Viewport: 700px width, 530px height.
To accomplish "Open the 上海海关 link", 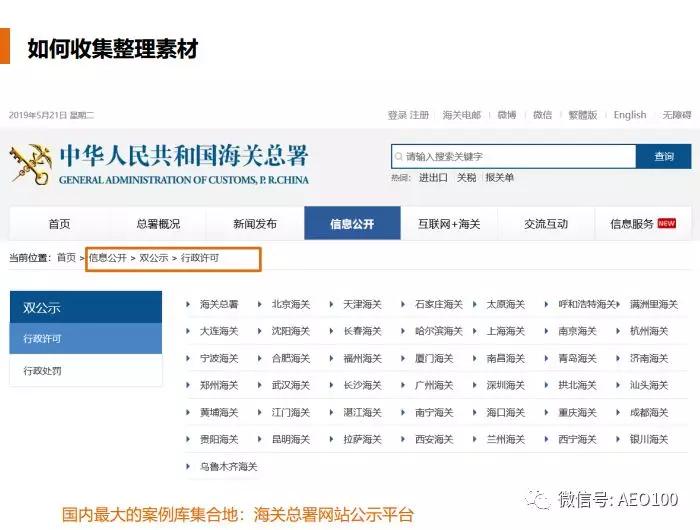I will point(505,331).
